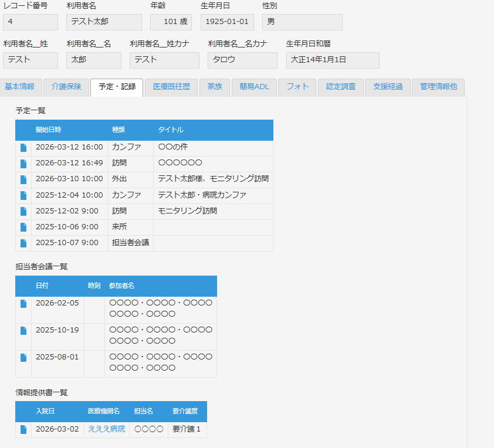Select the 簡易ADL tab

(x=254, y=87)
